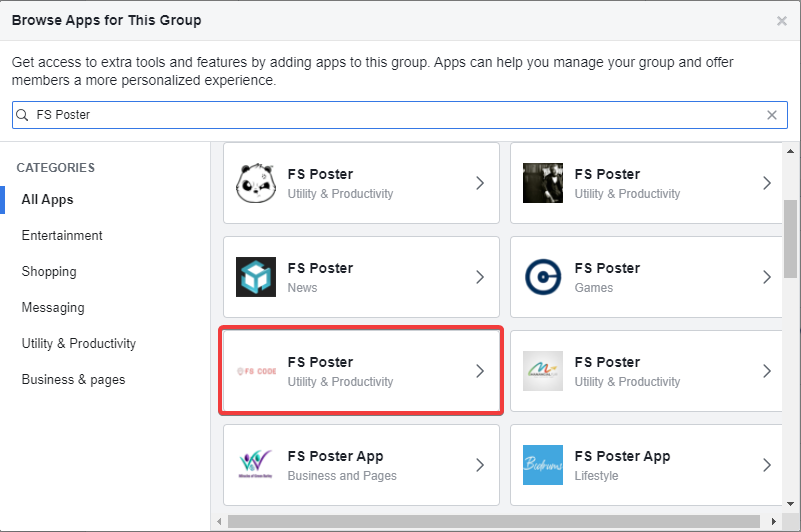Click FS Poster App title on Business card
801x532 pixels.
(336, 456)
